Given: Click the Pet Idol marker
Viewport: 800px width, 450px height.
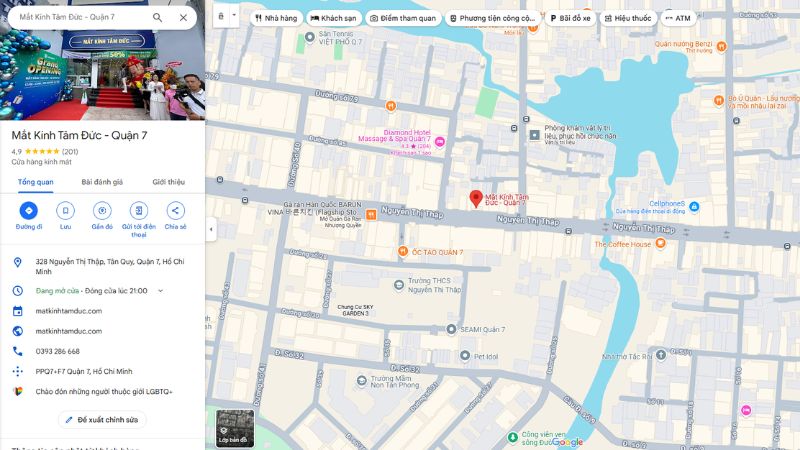Looking at the screenshot, I should tap(465, 356).
